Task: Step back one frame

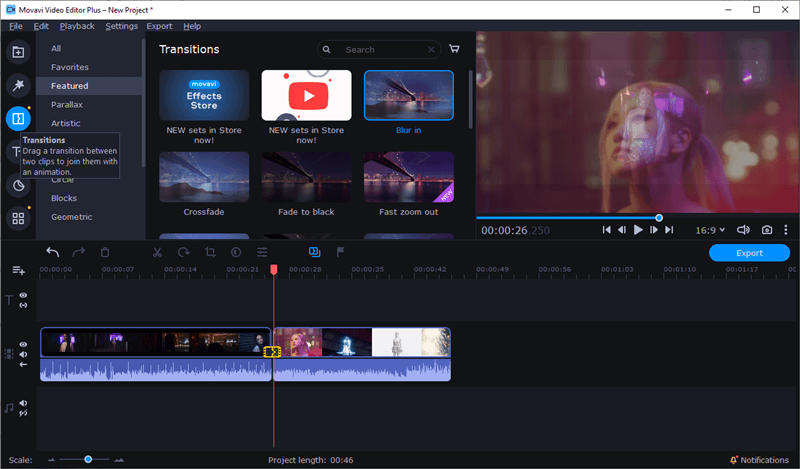Action: pos(622,230)
